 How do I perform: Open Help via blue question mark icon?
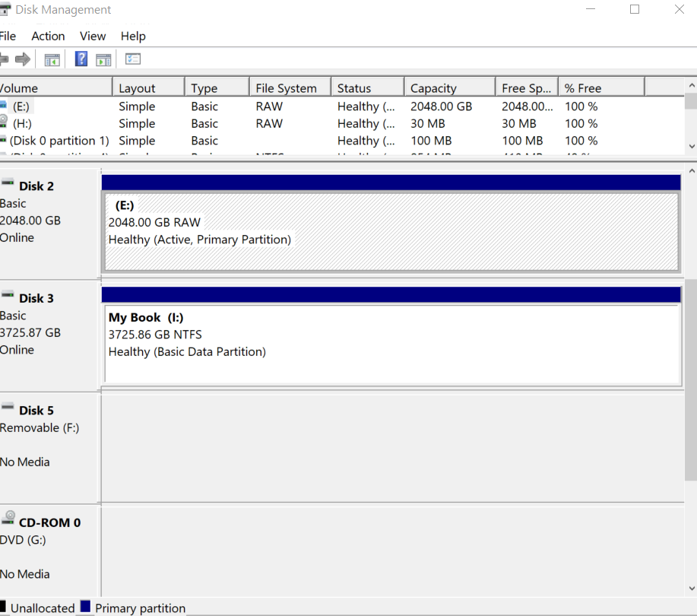click(x=81, y=59)
